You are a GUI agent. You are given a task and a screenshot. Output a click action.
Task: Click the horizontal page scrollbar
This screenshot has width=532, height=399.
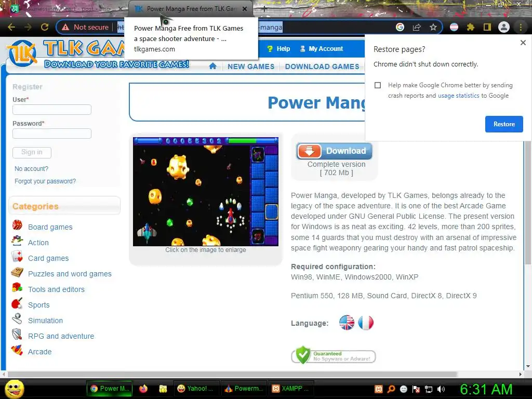click(232, 374)
